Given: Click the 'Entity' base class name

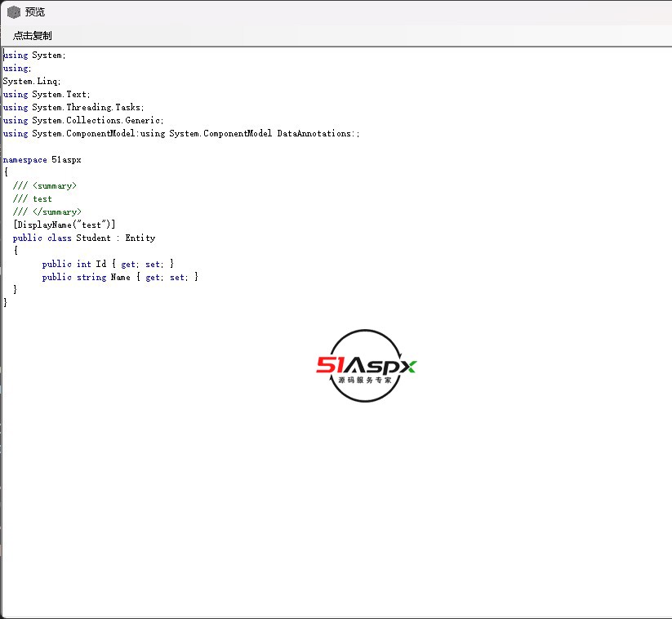Looking at the screenshot, I should pos(140,238).
